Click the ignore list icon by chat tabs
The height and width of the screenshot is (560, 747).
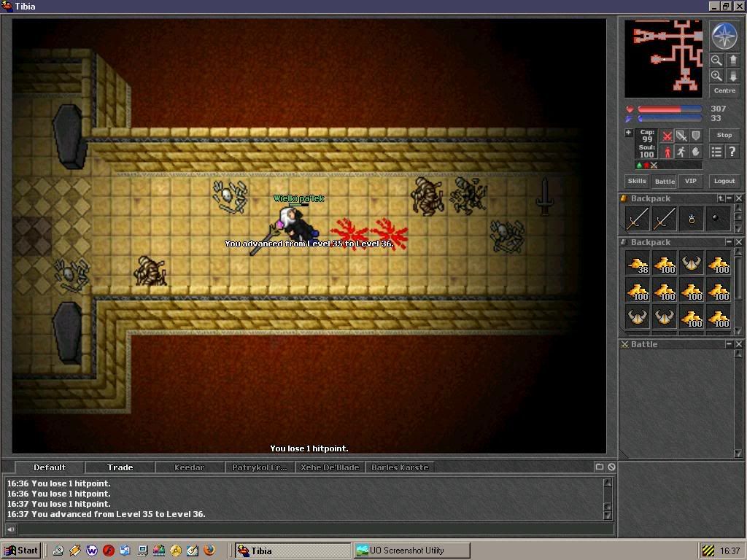point(611,467)
